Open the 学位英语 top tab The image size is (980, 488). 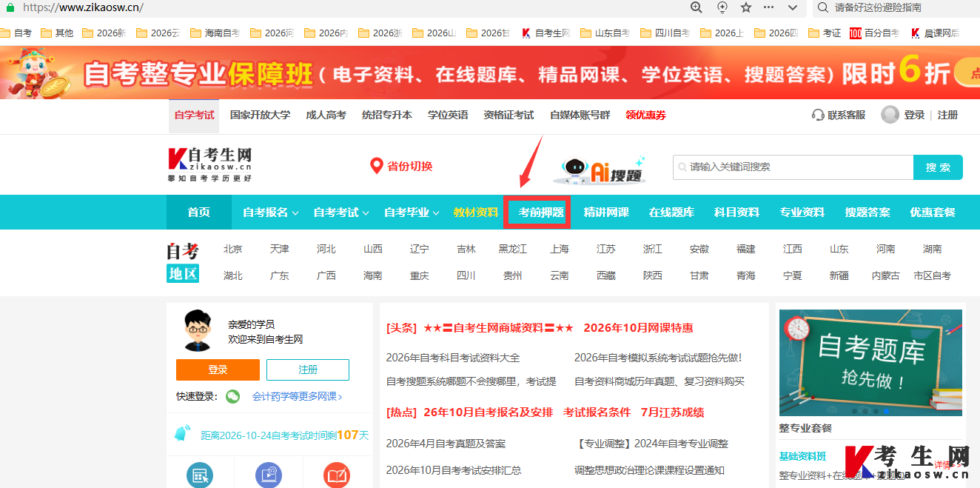point(448,115)
